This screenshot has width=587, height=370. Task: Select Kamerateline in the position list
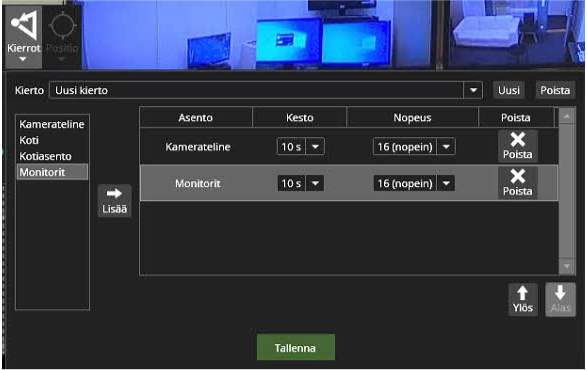click(52, 124)
